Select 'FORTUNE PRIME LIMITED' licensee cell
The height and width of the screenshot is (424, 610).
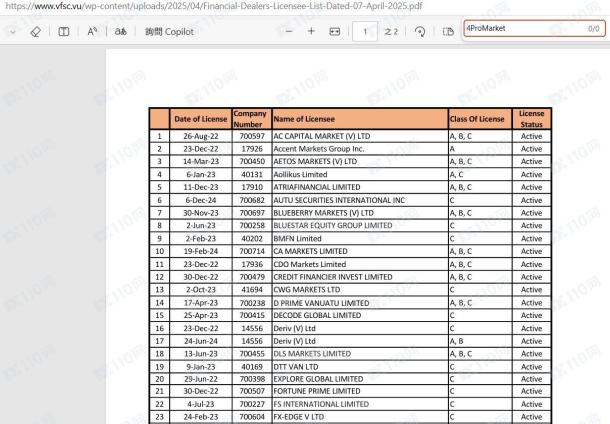click(360, 391)
